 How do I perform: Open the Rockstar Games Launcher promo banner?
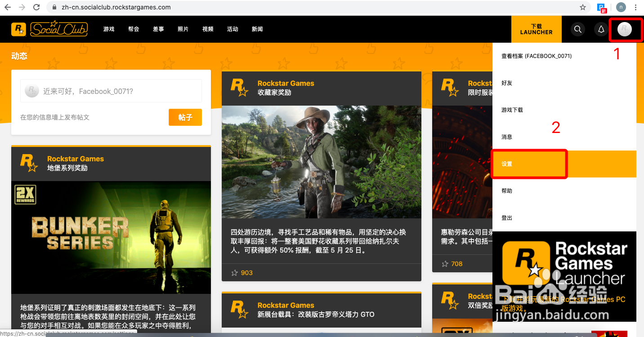point(564,276)
